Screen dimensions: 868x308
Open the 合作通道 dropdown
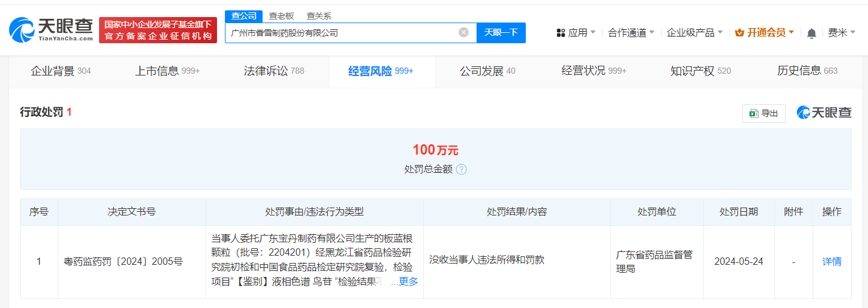coord(631,33)
